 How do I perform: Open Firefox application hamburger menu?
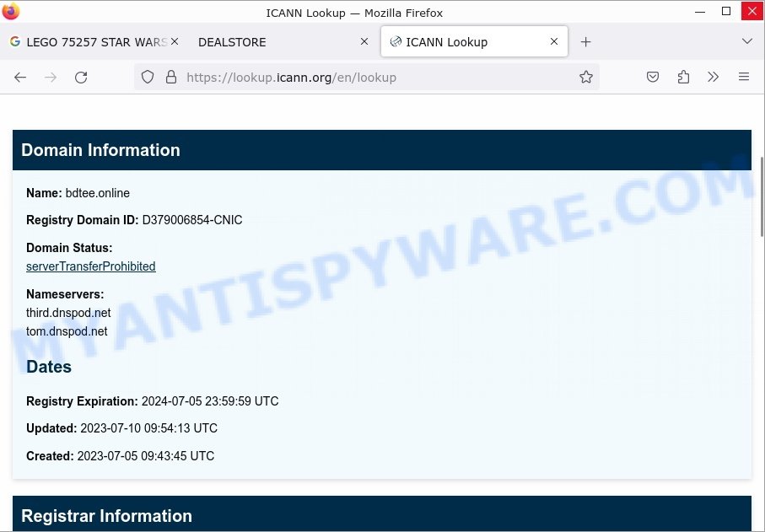pyautogui.click(x=744, y=77)
